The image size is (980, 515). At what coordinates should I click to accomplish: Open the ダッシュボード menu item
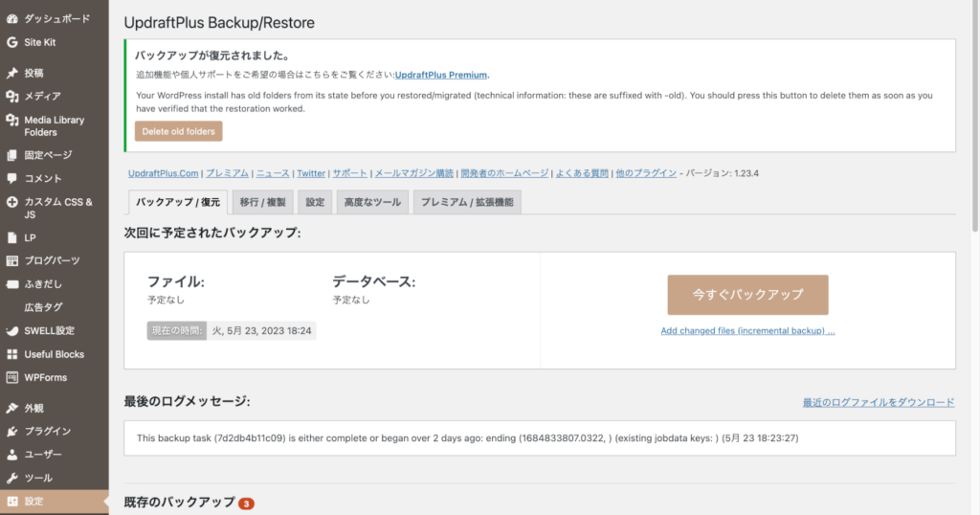tap(55, 19)
